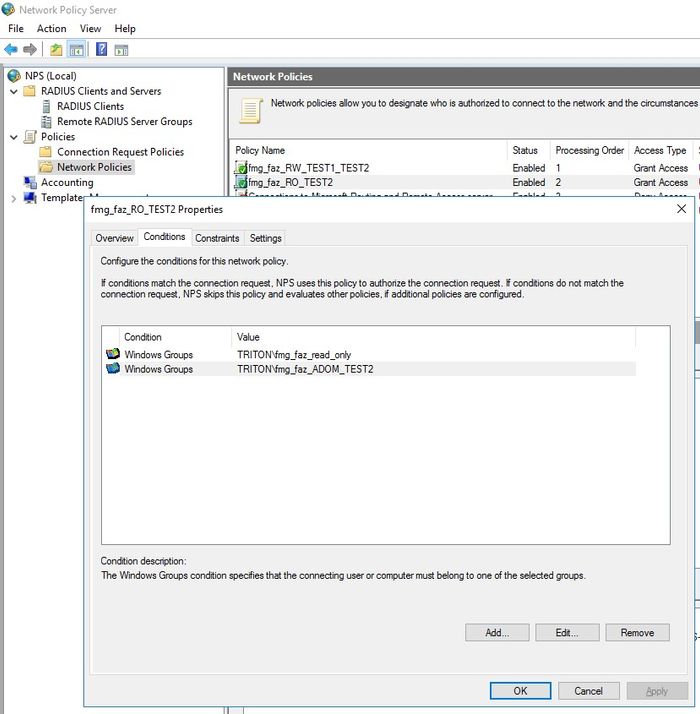Image resolution: width=700 pixels, height=714 pixels.
Task: Click the Remote RADIUS Server Groups icon
Action: click(46, 121)
